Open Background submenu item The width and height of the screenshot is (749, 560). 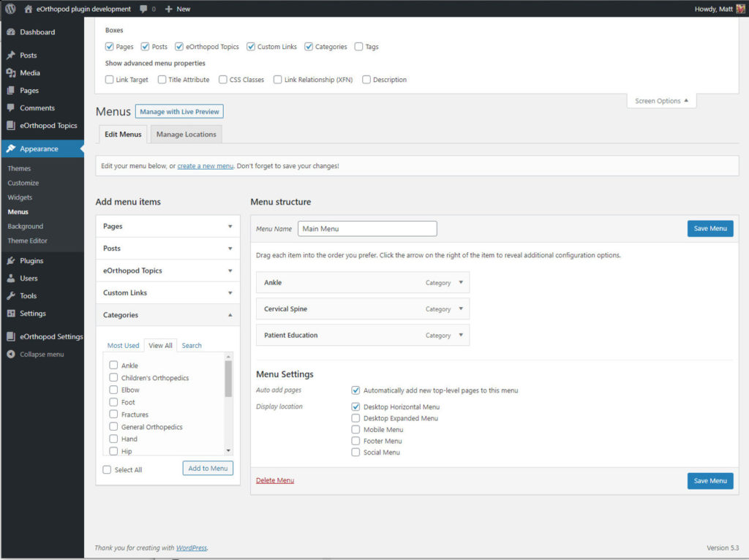[26, 227]
